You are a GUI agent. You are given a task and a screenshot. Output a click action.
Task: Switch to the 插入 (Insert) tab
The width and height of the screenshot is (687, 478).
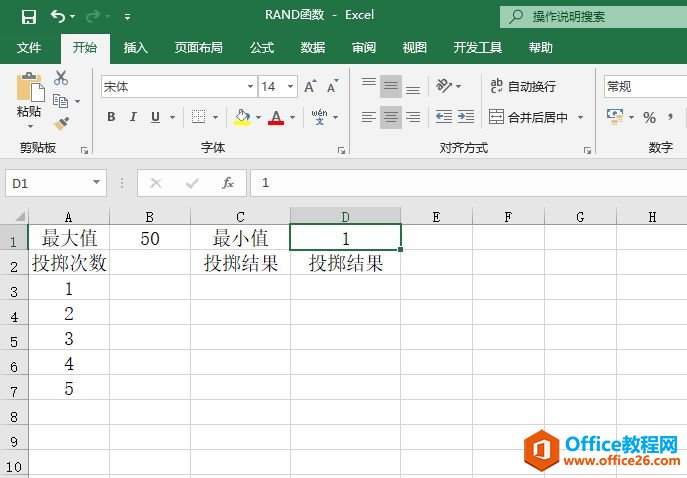pos(136,48)
